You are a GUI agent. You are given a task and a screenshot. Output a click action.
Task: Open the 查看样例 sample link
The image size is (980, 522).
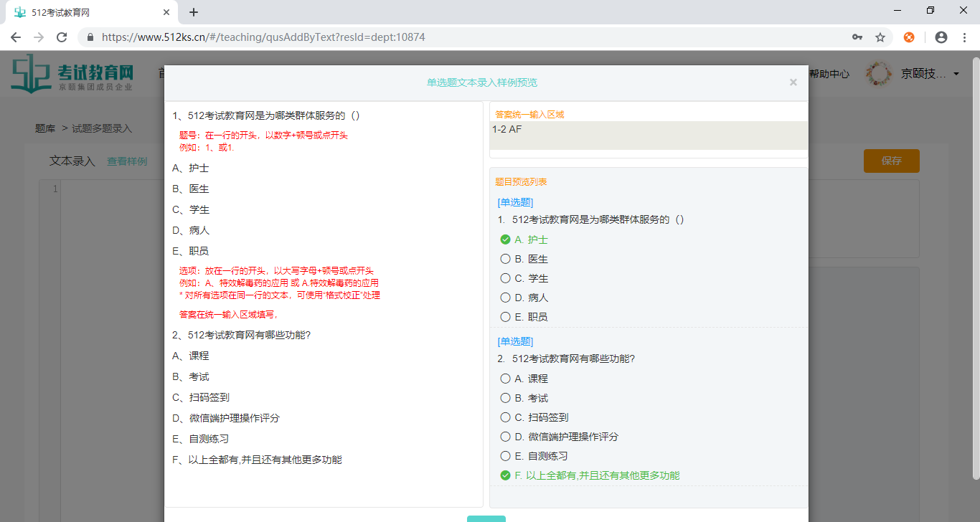tap(127, 161)
